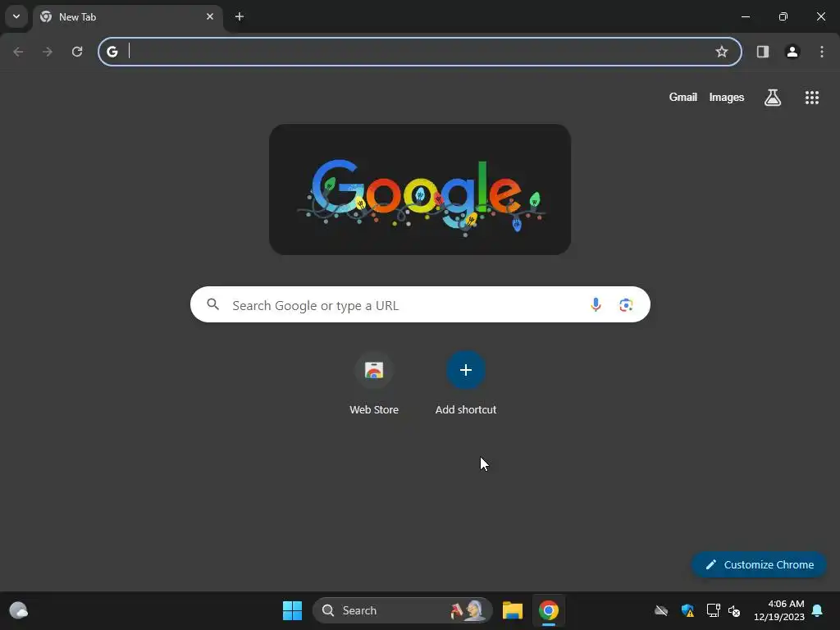Click the Chrome icon in taskbar

coord(549,610)
